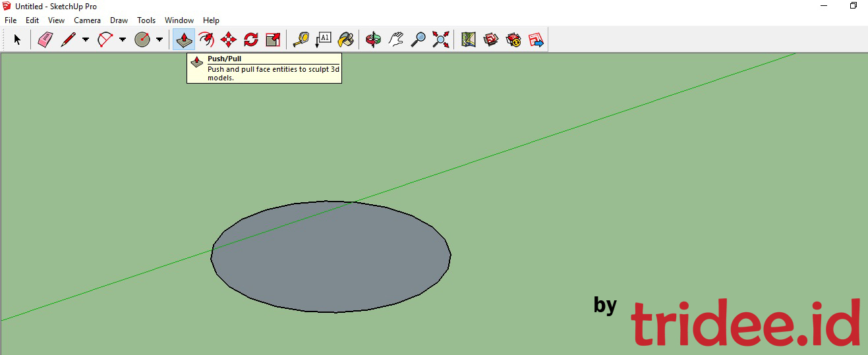Activate the Push/Pull tool
Image resolution: width=868 pixels, height=355 pixels.
tap(184, 40)
